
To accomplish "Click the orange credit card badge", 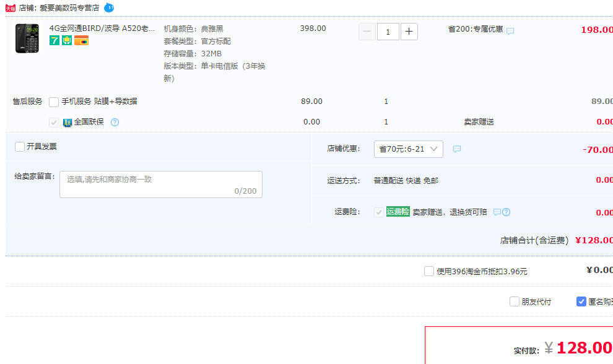I will point(81,40).
